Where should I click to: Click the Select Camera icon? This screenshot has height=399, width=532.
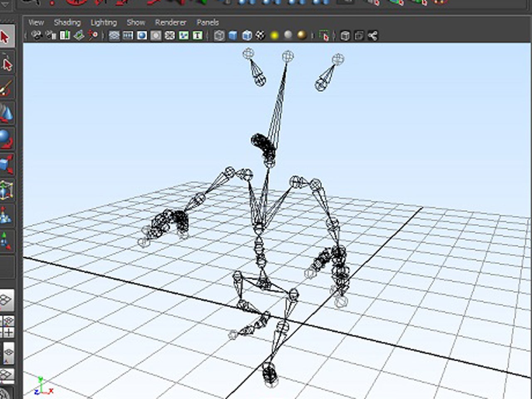[x=37, y=36]
